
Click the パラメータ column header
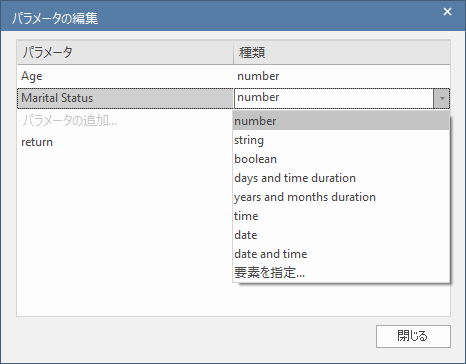point(125,52)
